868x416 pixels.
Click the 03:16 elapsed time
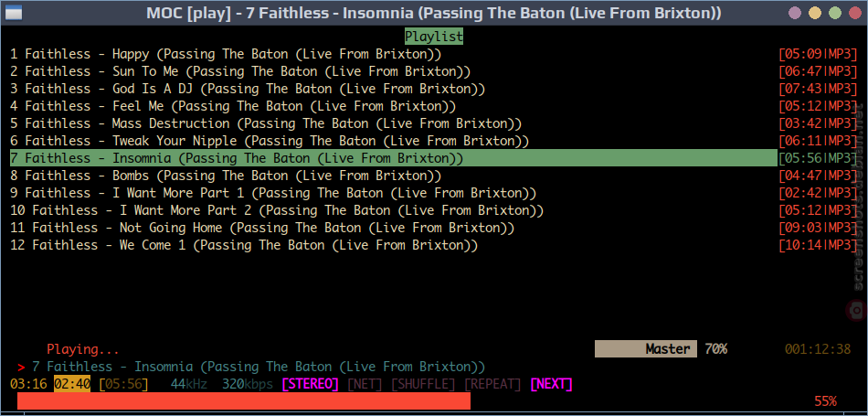click(28, 384)
